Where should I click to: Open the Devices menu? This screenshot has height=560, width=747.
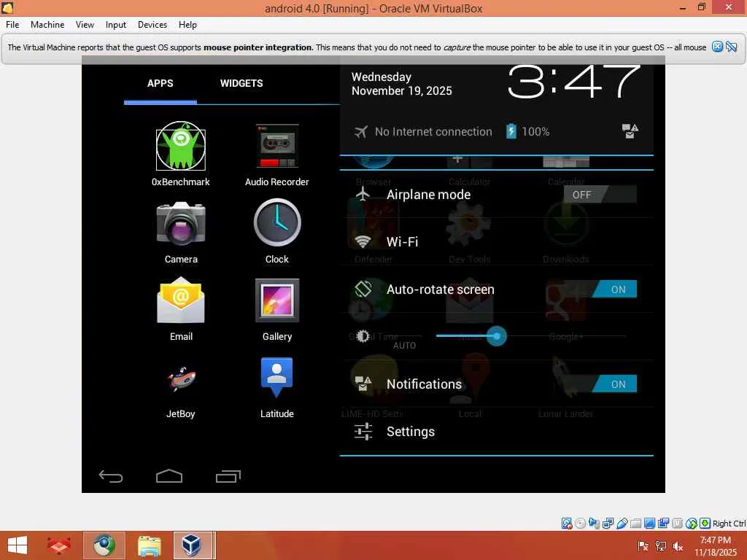click(152, 25)
